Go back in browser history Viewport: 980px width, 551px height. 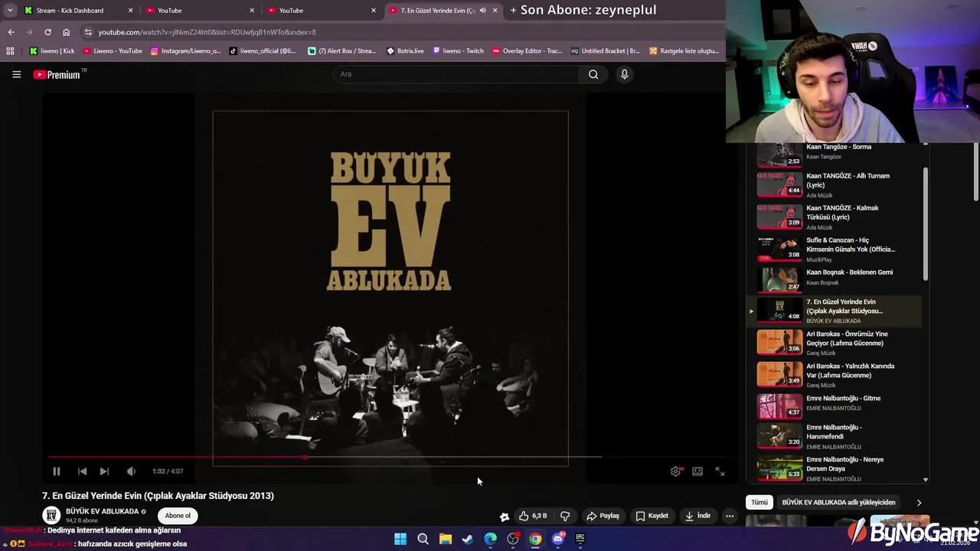pyautogui.click(x=11, y=32)
